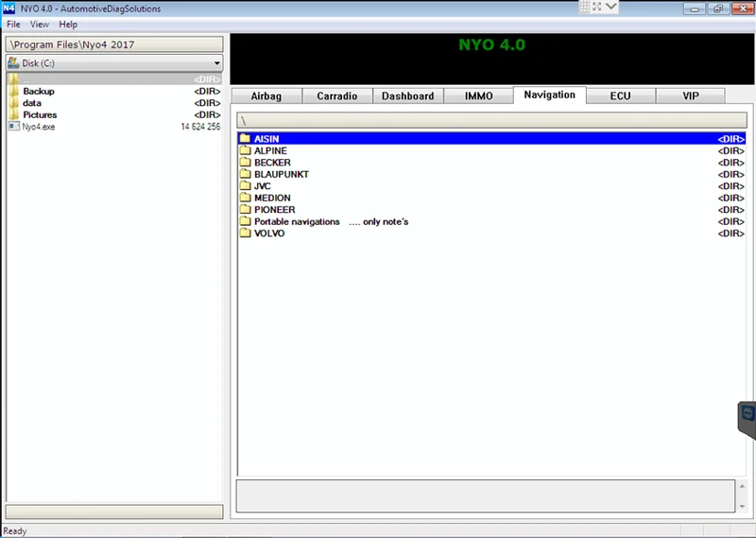Image resolution: width=756 pixels, height=538 pixels.
Task: Select the AISIN row text
Action: [266, 139]
